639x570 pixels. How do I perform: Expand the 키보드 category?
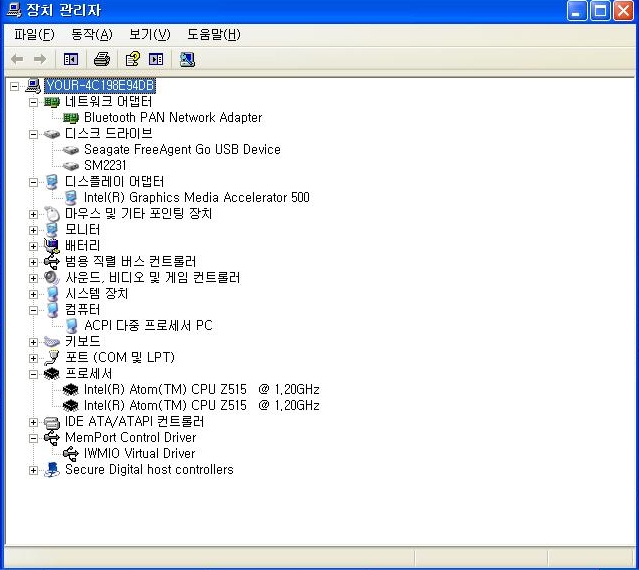coord(33,343)
